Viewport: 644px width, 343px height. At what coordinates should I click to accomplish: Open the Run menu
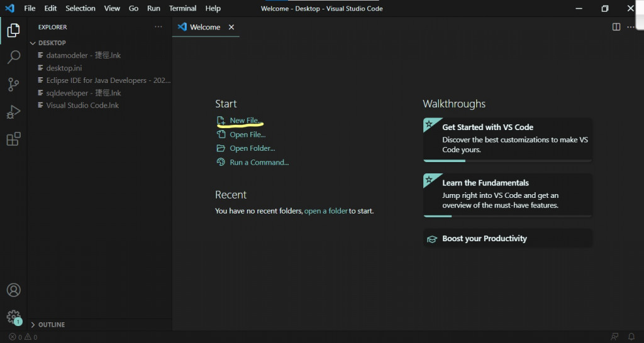[x=153, y=8]
